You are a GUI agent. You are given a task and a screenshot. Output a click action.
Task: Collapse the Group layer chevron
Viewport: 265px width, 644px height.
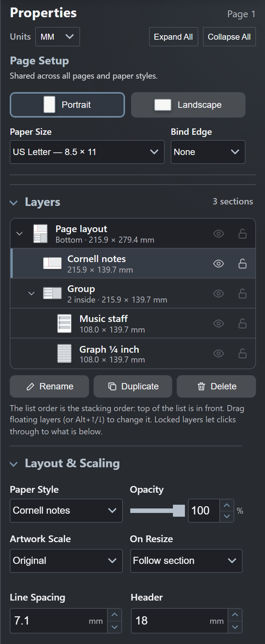click(31, 294)
